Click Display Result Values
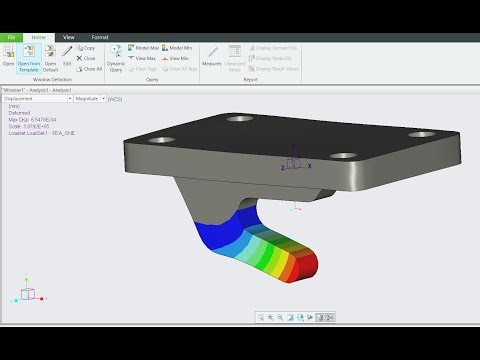480x360 pixels. click(x=274, y=69)
